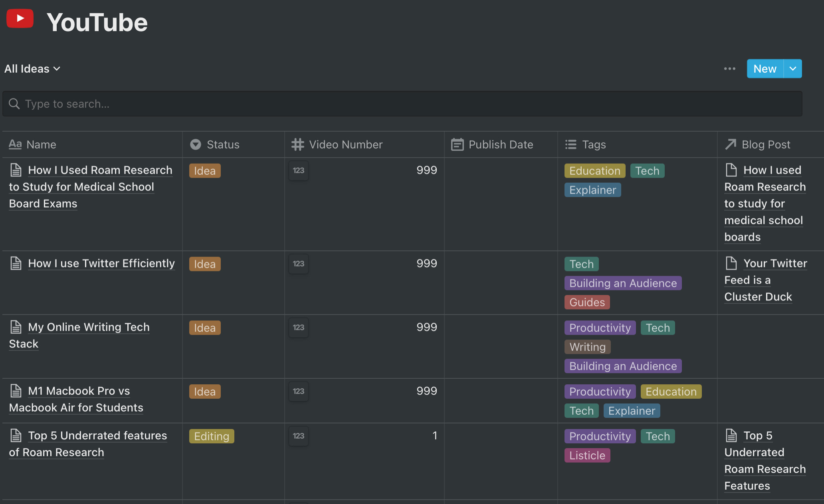Click 123 number icon in Writing Tech Stack row
The image size is (824, 504).
coord(299,328)
